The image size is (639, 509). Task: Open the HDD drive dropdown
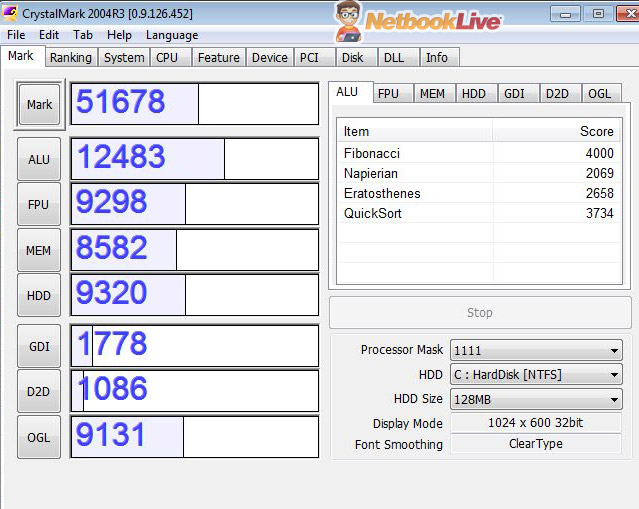[536, 375]
